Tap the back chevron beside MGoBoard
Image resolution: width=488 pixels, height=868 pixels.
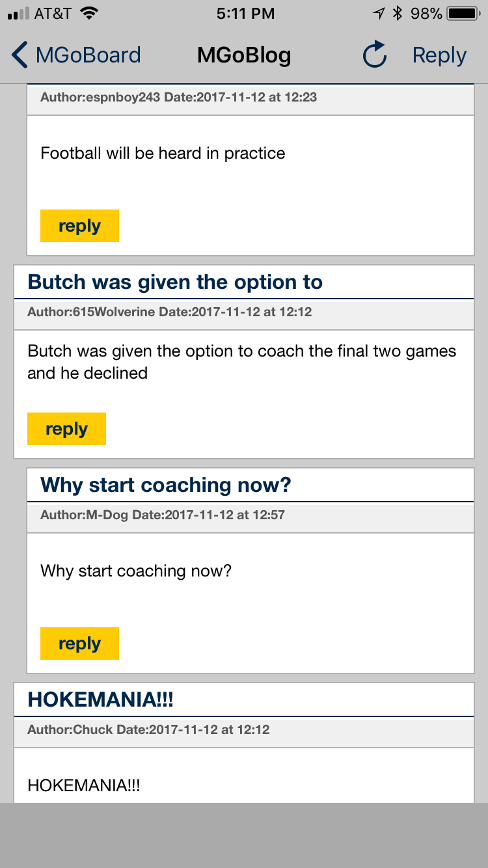(x=20, y=55)
